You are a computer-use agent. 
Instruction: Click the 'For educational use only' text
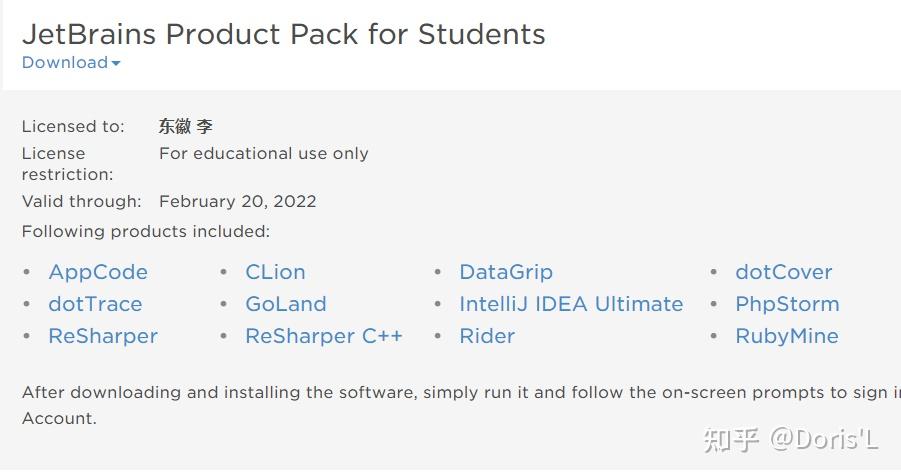(264, 154)
